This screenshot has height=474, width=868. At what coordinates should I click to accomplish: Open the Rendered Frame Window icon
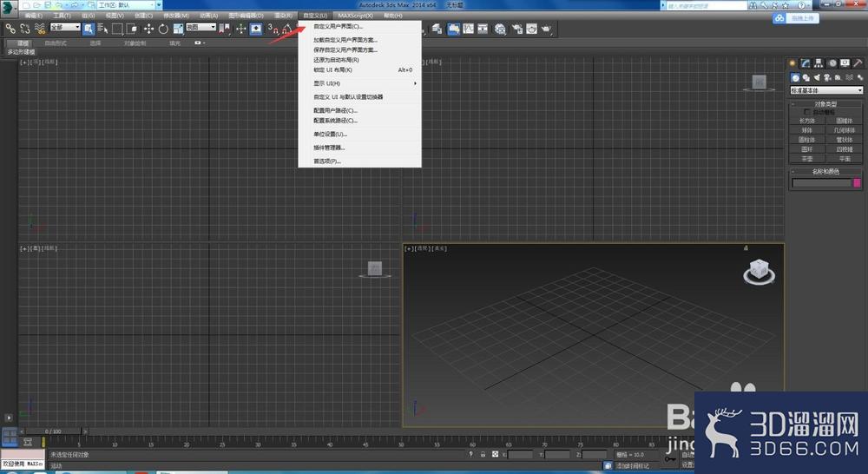coord(531,29)
